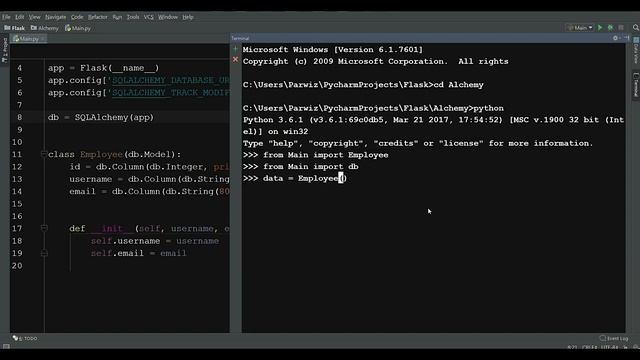This screenshot has height=360, width=640.
Task: Click the UTF-8 encoding in status bar
Action: (x=609, y=347)
